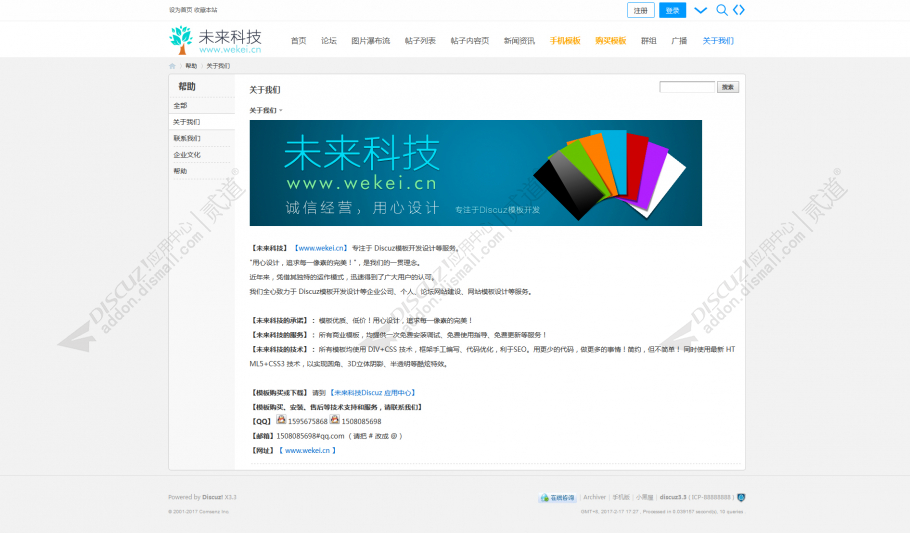Click QQ number 1508085698
Screen dimensions: 910x533
point(361,422)
